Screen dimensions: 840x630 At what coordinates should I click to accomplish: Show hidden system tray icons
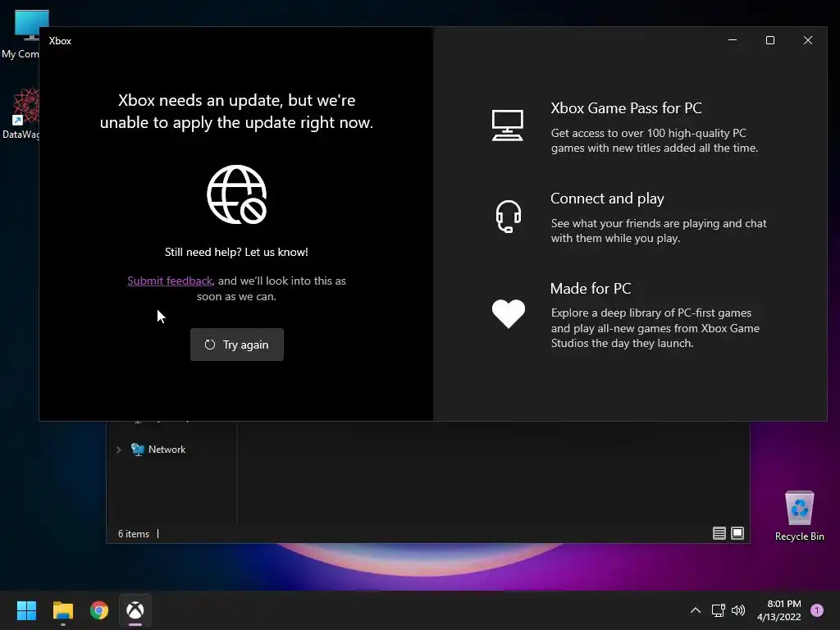click(696, 610)
